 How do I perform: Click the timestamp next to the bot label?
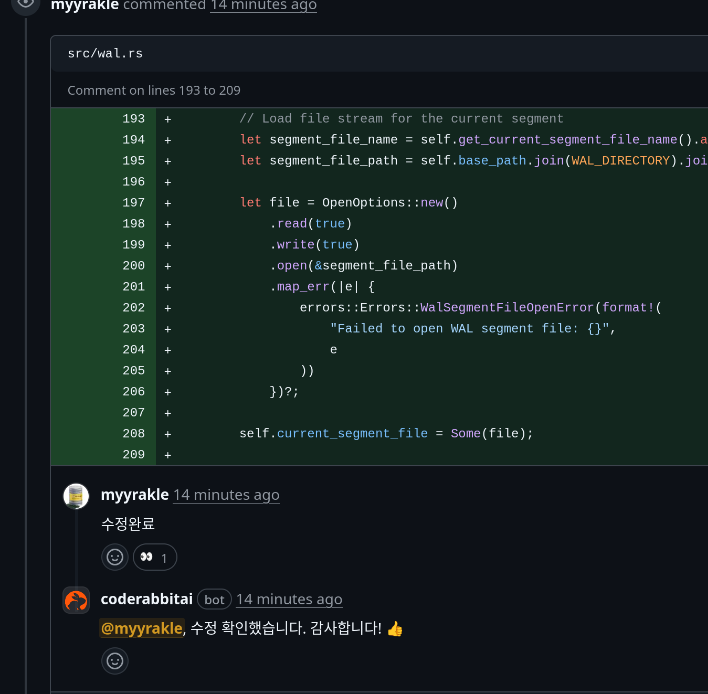tap(289, 599)
